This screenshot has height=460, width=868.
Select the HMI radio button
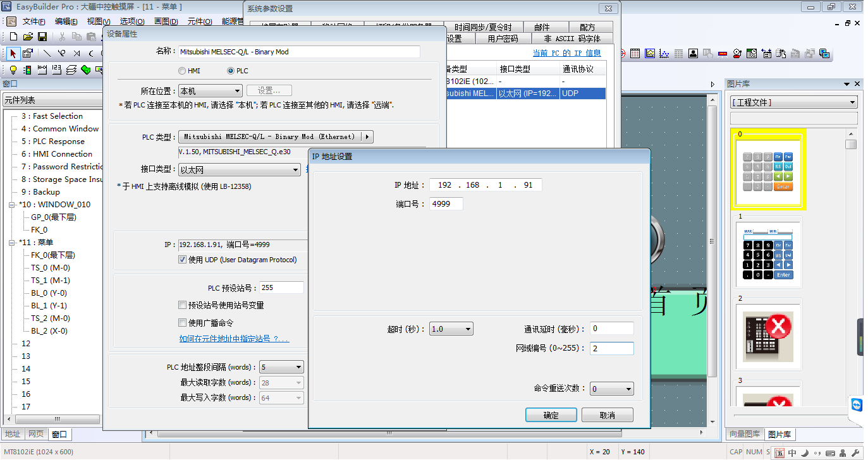click(182, 71)
